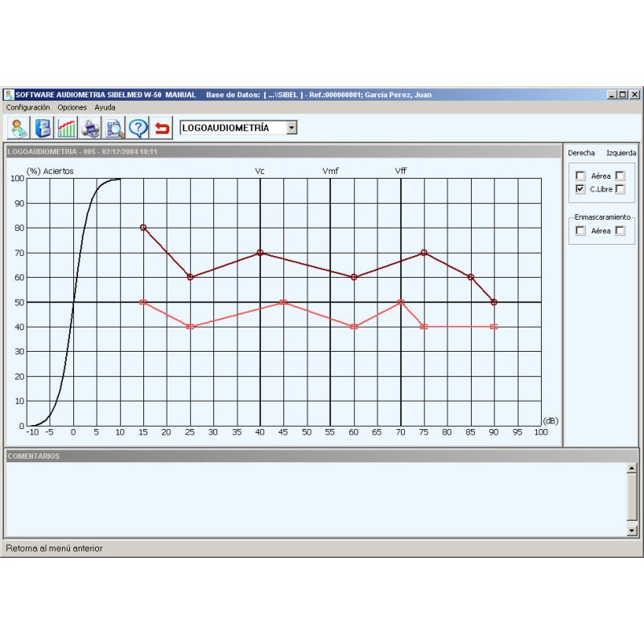
Task: Open the bar chart graph icon
Action: coord(67,128)
